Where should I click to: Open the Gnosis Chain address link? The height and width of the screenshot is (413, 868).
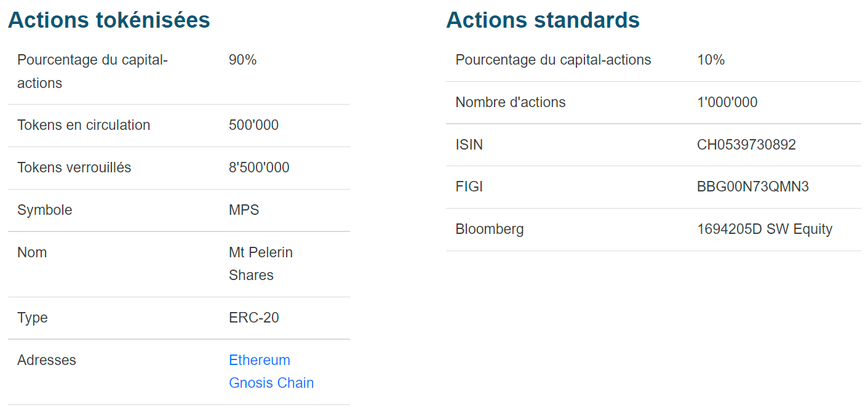(271, 383)
